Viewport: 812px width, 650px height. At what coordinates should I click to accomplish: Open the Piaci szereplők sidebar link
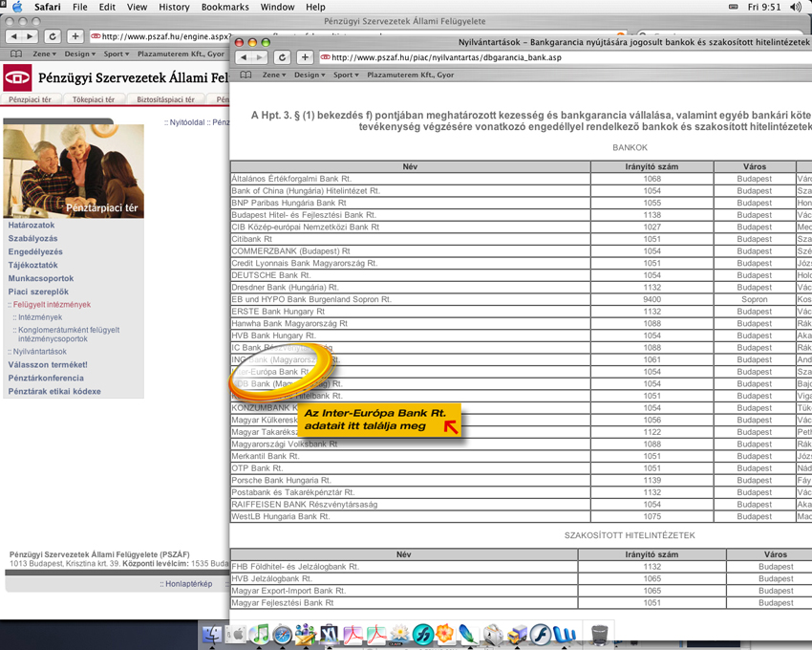tap(38, 292)
